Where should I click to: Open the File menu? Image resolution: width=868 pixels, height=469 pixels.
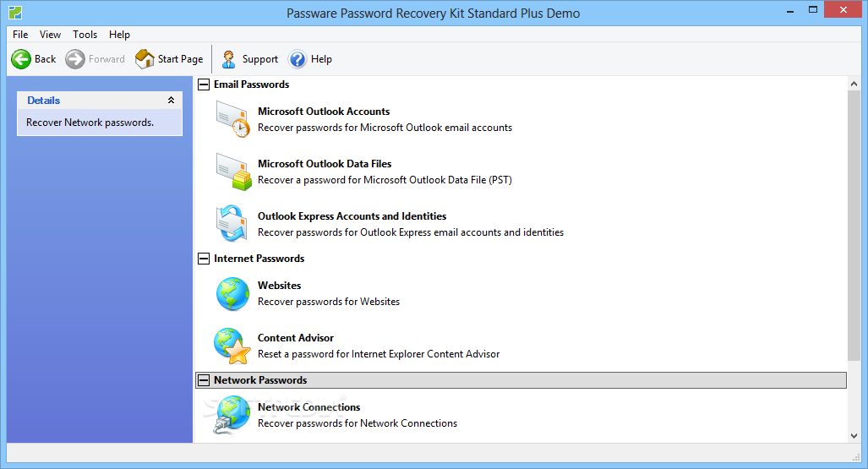tap(20, 35)
